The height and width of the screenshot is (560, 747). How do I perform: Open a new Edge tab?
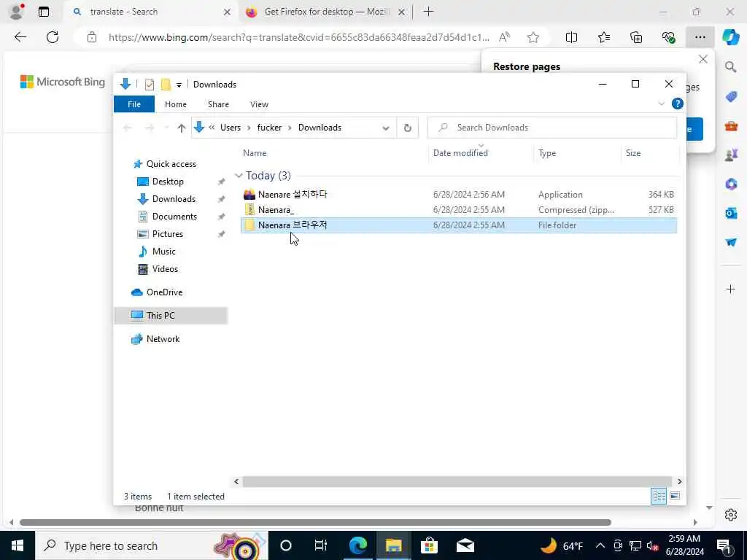coord(428,12)
